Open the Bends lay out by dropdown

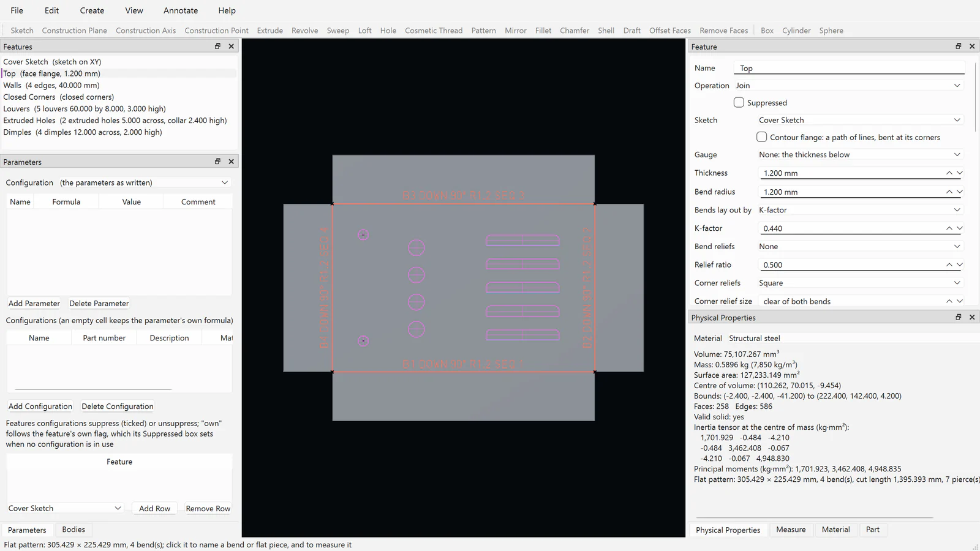click(x=860, y=210)
